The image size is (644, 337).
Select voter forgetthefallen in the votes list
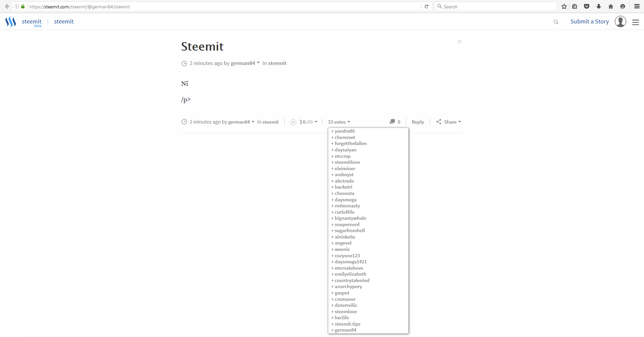351,143
